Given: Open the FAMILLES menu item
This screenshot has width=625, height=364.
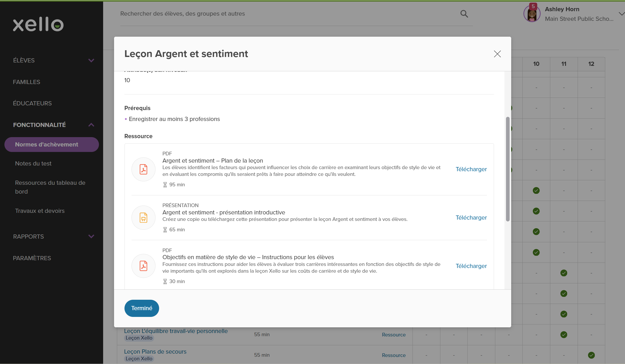Looking at the screenshot, I should (x=27, y=82).
